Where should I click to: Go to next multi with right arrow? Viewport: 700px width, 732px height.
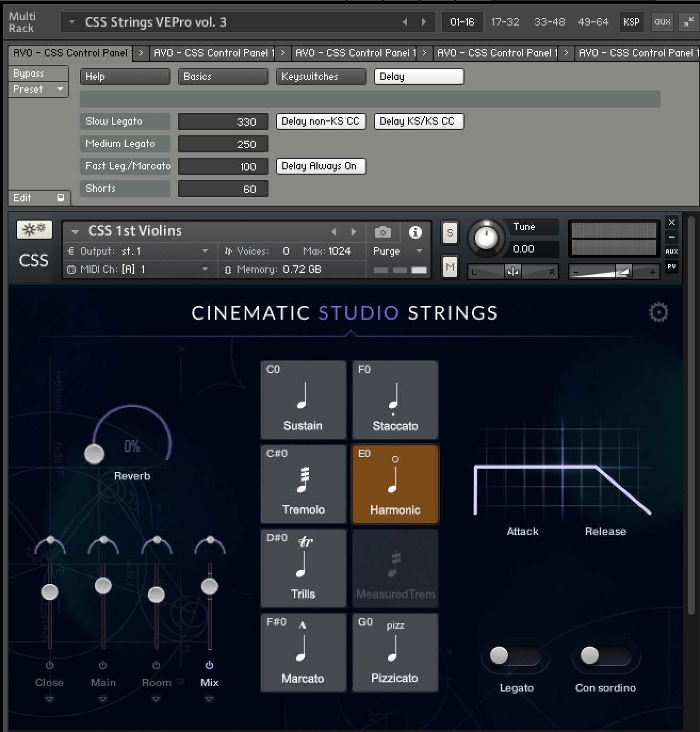coord(424,22)
